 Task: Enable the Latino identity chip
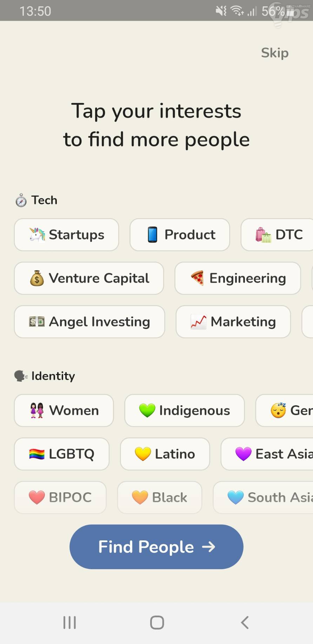tap(165, 454)
